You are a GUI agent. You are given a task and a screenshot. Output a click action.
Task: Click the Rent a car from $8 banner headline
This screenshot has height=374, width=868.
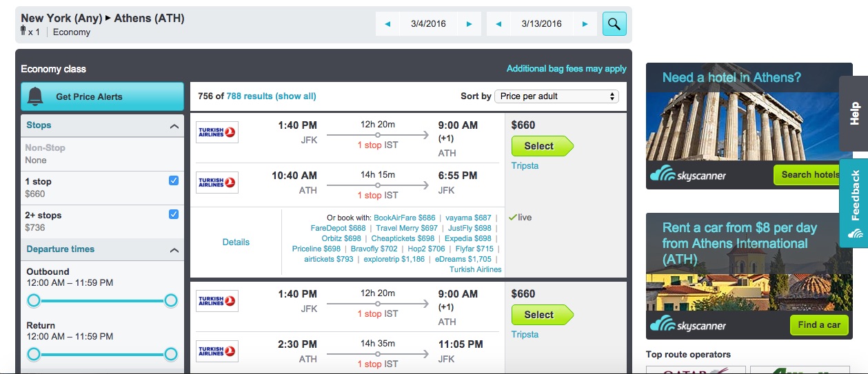[x=740, y=244]
